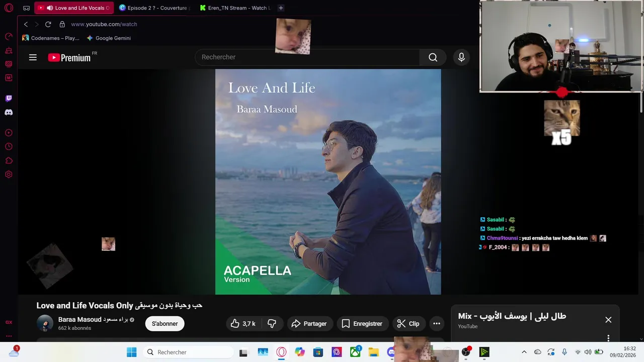The width and height of the screenshot is (644, 362).
Task: Focus the youtube.com/watch address bar
Action: 104,24
